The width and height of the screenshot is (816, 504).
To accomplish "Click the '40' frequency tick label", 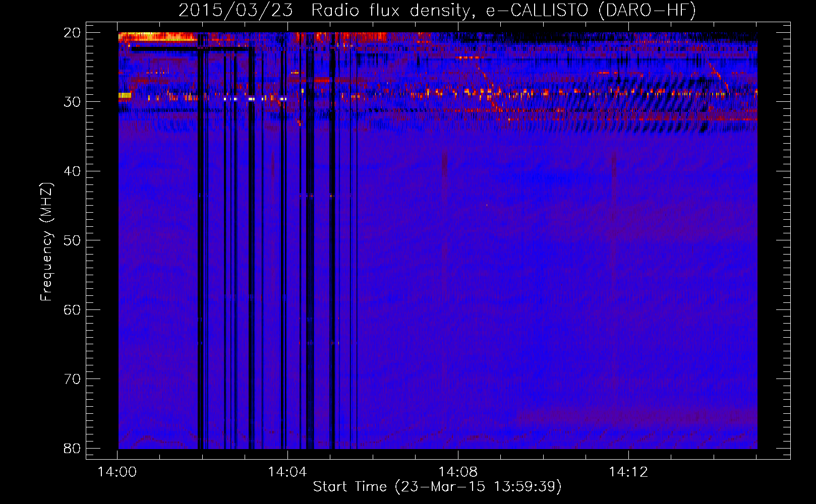I will click(x=72, y=171).
